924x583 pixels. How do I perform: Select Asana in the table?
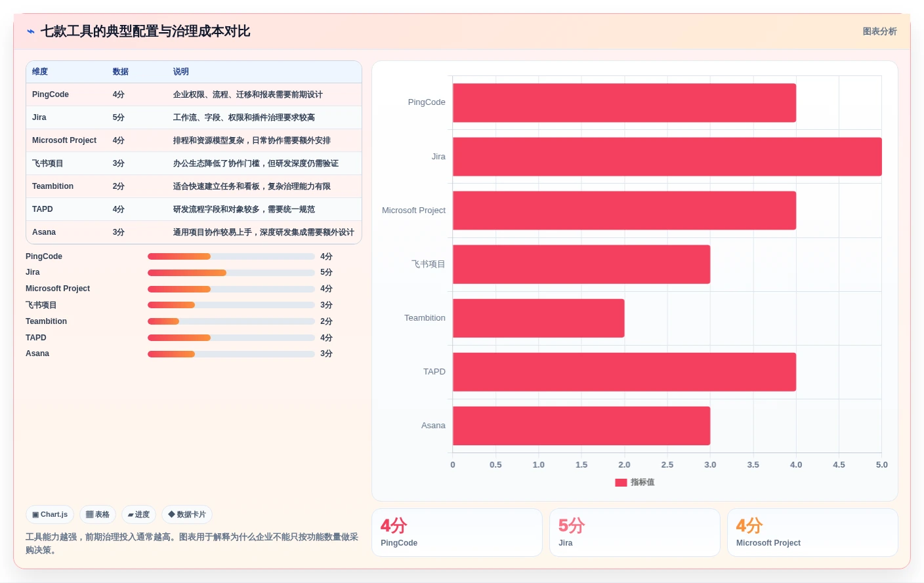click(44, 232)
